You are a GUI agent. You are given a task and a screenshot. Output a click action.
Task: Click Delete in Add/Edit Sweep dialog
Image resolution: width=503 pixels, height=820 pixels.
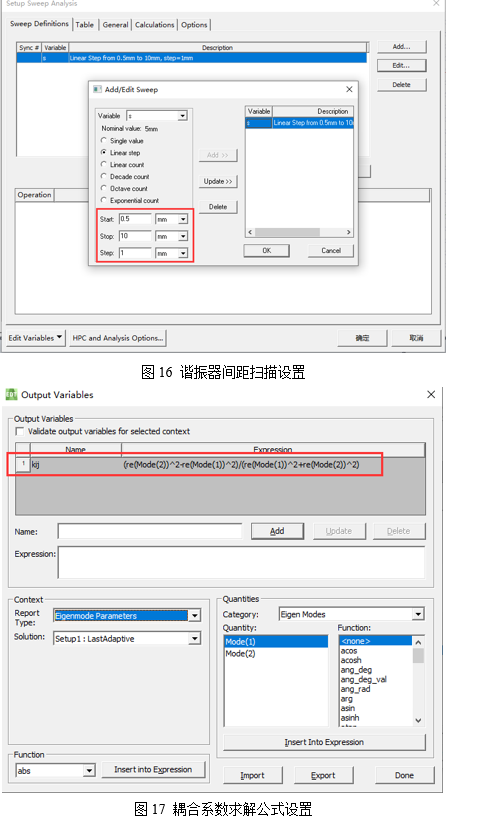click(x=218, y=207)
